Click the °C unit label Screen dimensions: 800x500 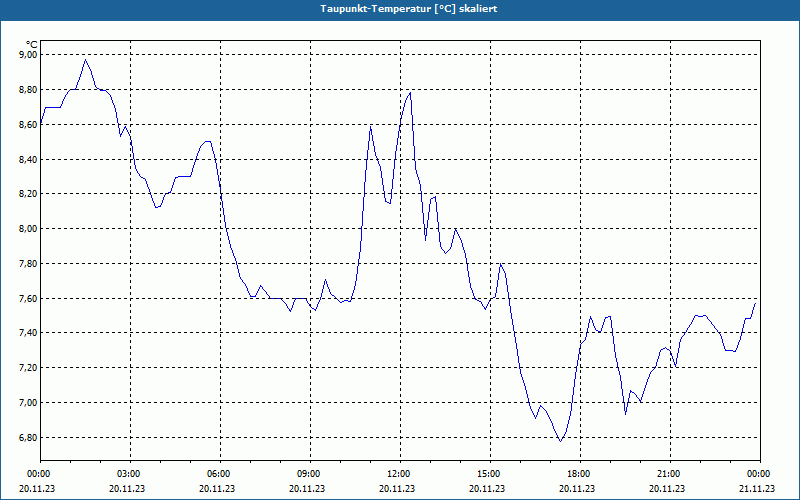(x=31, y=45)
